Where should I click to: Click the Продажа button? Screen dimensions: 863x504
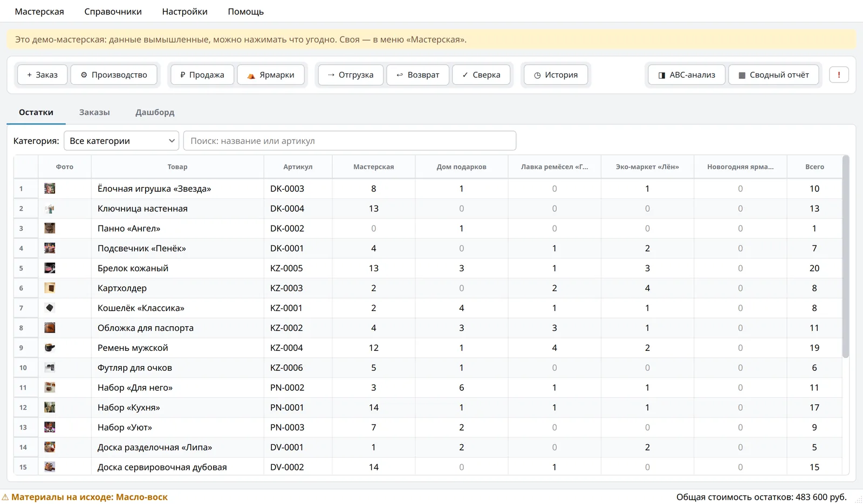pyautogui.click(x=202, y=75)
